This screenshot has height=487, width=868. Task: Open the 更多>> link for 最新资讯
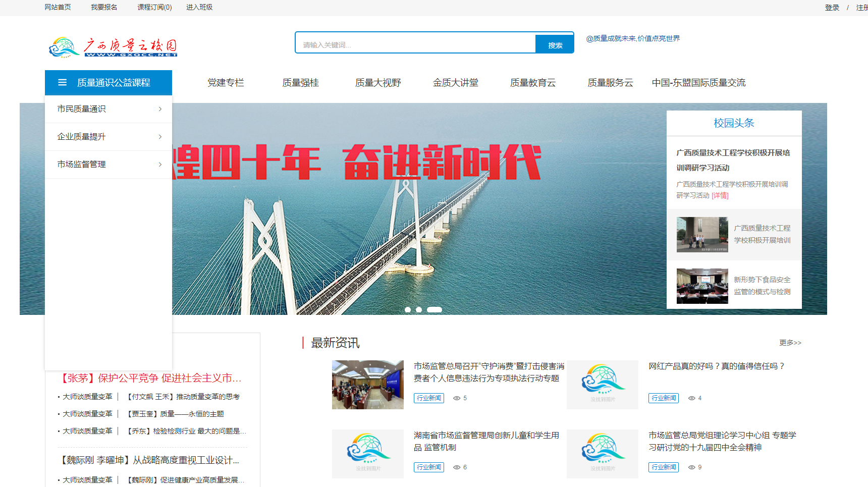point(790,343)
